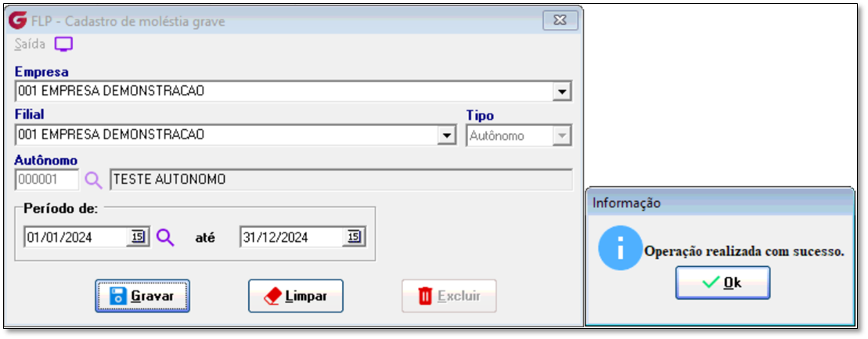This screenshot has width=868, height=339.
Task: Open the end date calendar picker
Action: [354, 237]
